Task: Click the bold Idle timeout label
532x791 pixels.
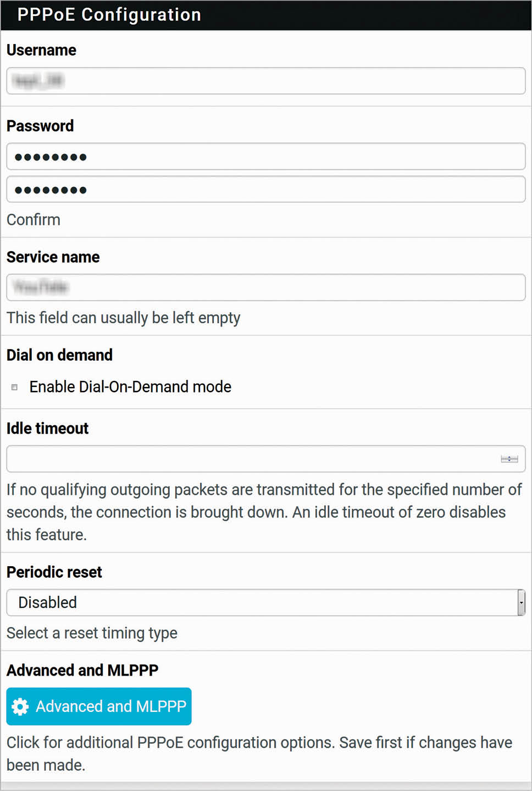Action: click(x=47, y=428)
